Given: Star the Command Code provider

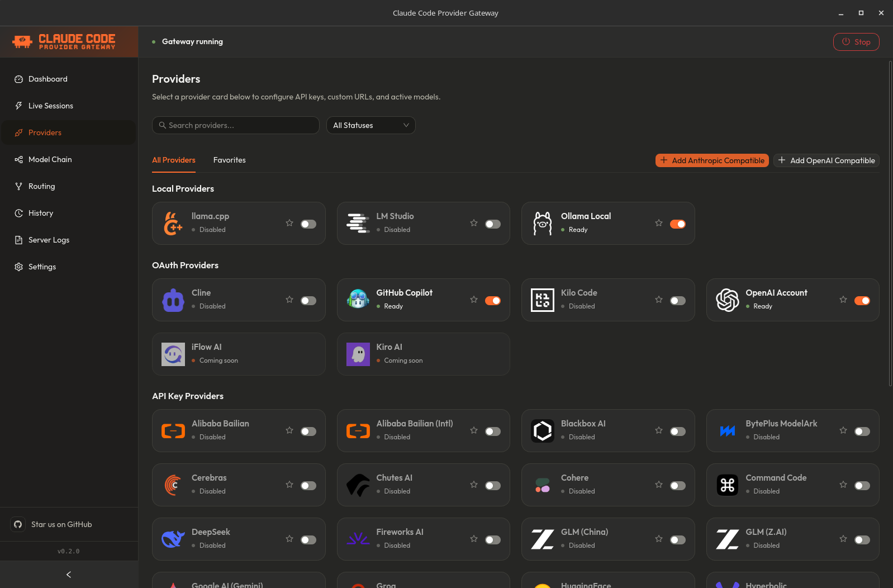Looking at the screenshot, I should tap(843, 485).
